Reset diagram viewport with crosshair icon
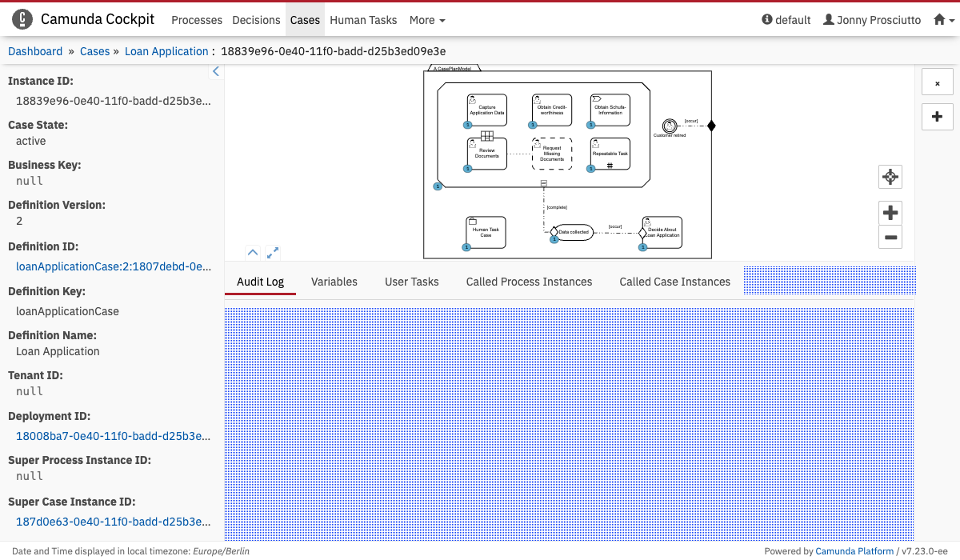 coord(890,177)
